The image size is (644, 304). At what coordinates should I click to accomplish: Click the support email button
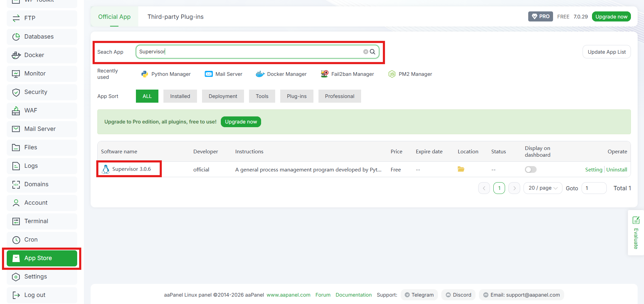click(522, 295)
